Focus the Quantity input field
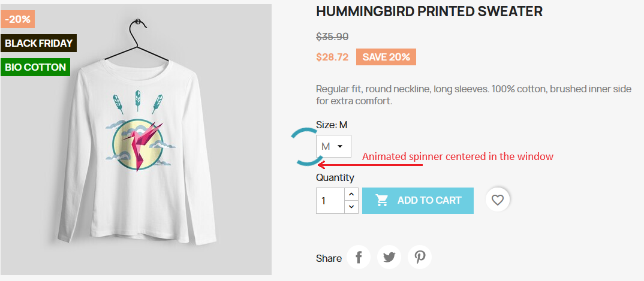The image size is (644, 281). [330, 201]
